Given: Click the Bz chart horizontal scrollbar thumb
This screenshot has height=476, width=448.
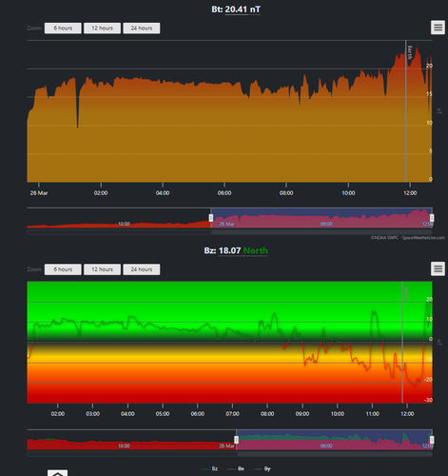Looking at the screenshot, I should click(335, 454).
